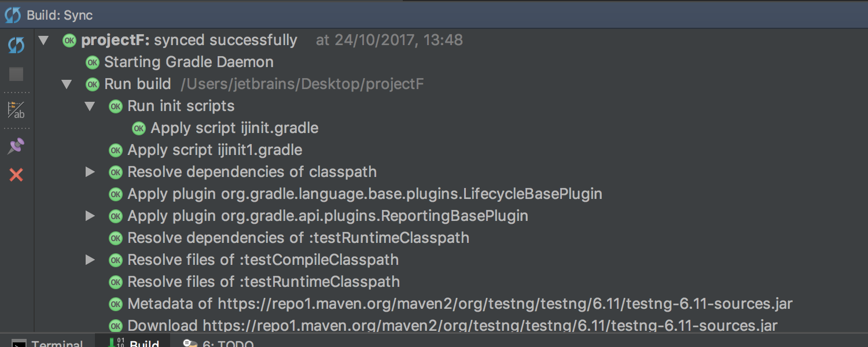Expand Apply plugin ReportingBasePlugin node

pos(90,216)
